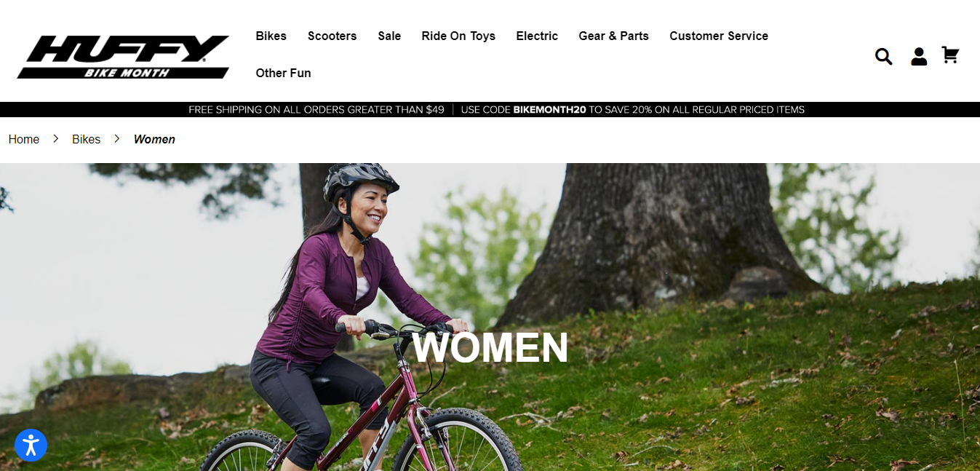Expand the Electric menu

(537, 36)
